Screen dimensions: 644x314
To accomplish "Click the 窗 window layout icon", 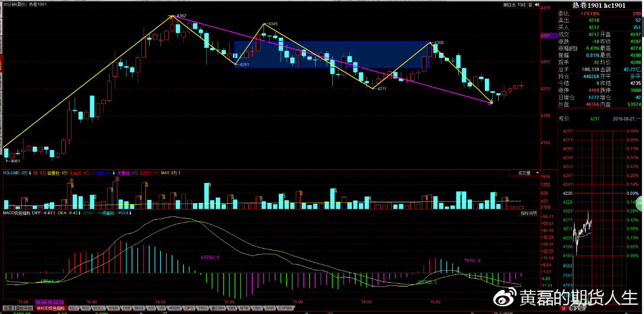I will coord(530,5).
